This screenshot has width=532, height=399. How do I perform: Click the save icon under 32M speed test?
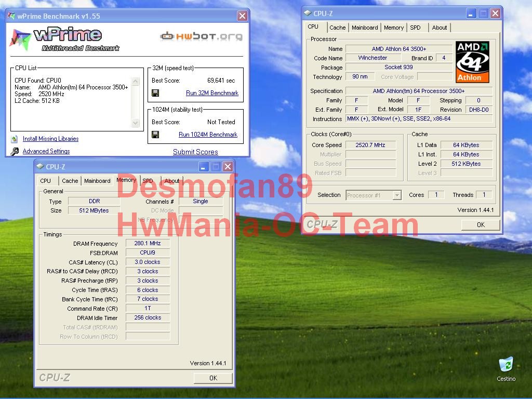[x=155, y=93]
